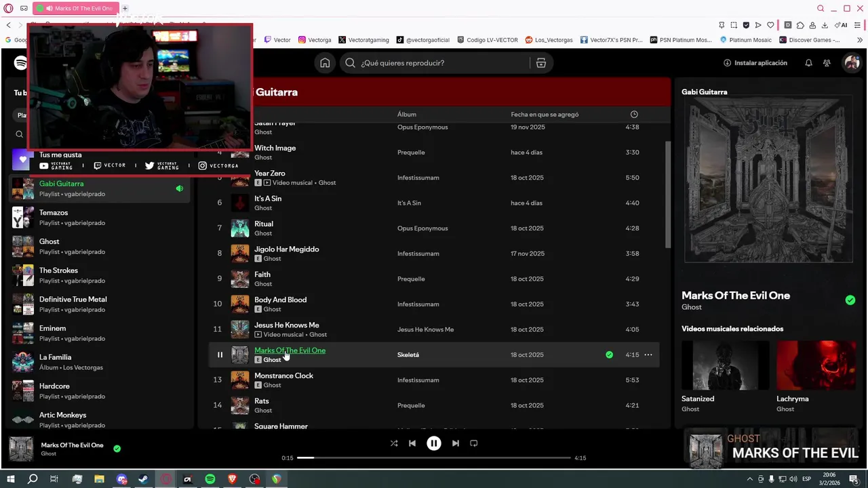The height and width of the screenshot is (488, 868).
Task: Toggle saved checkmark in right panel
Action: 850,300
